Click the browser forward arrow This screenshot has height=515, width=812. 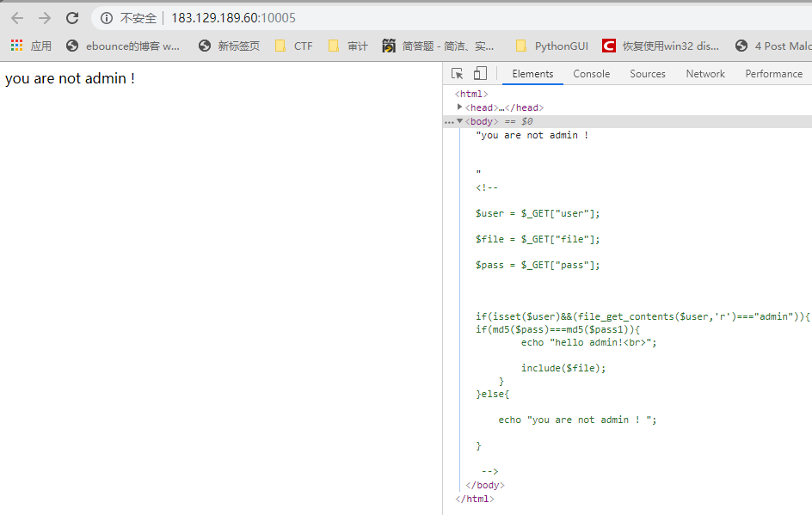[x=45, y=18]
